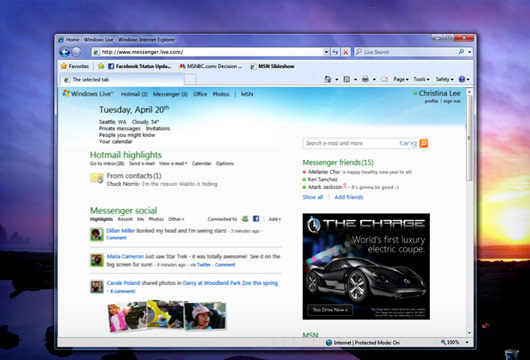Screen dimensions: 530x360
Task: Open Dillan Miller's profile link
Action: click(121, 231)
